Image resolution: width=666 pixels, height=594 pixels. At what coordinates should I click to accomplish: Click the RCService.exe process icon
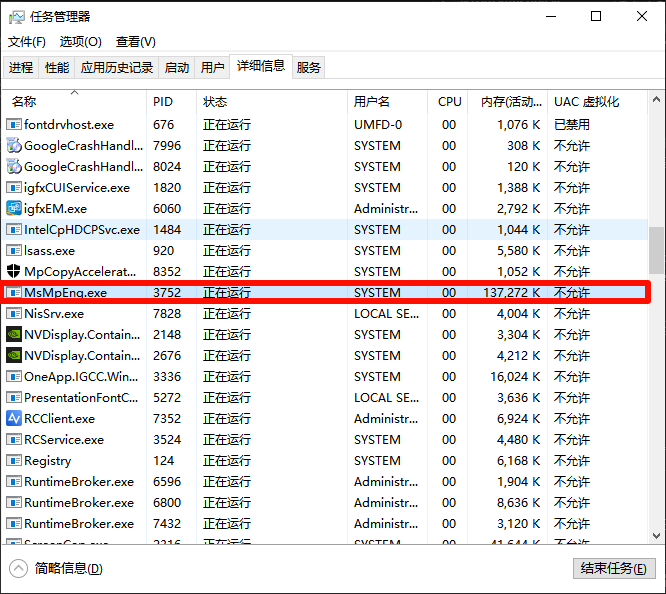point(14,439)
